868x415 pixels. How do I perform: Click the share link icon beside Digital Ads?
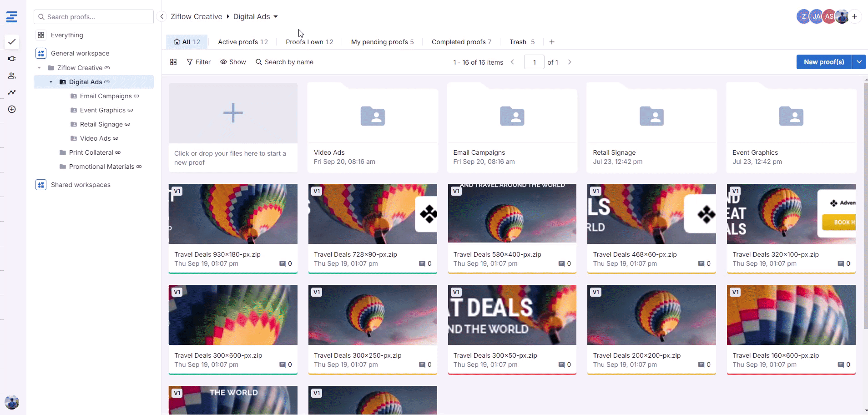107,82
